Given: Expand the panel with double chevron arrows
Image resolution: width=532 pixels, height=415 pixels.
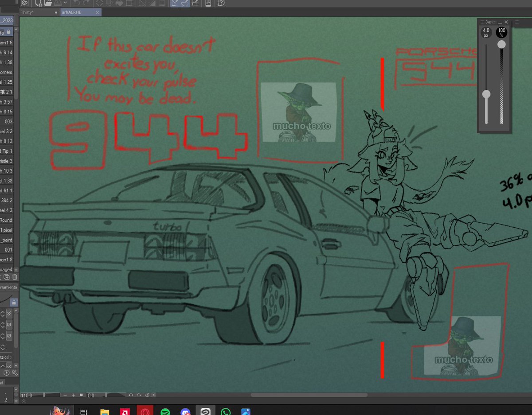Looking at the screenshot, I should click(x=23, y=400).
